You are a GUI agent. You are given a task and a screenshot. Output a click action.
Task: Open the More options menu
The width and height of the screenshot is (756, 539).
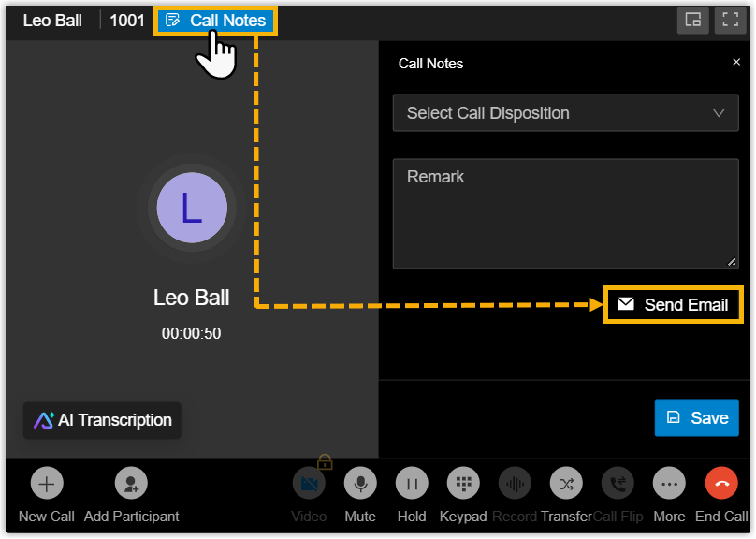[669, 484]
